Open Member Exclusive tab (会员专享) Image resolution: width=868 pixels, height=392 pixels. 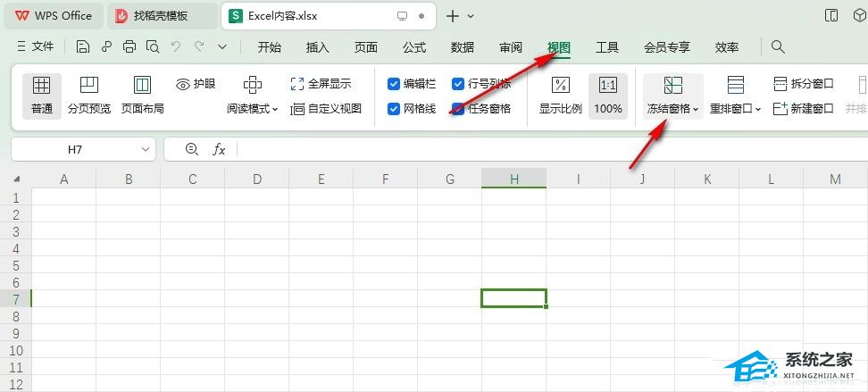coord(667,47)
